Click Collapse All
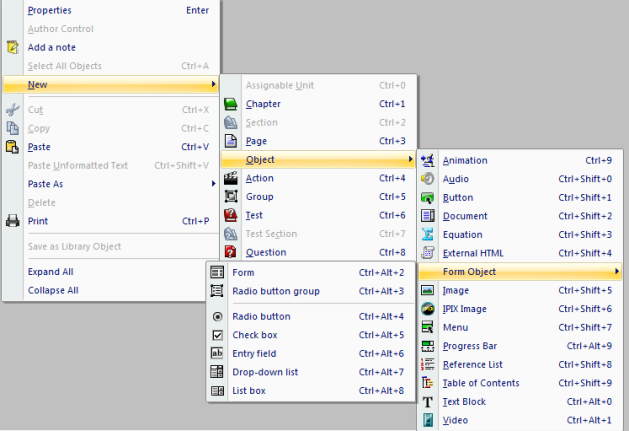This screenshot has width=629, height=431. [x=53, y=291]
